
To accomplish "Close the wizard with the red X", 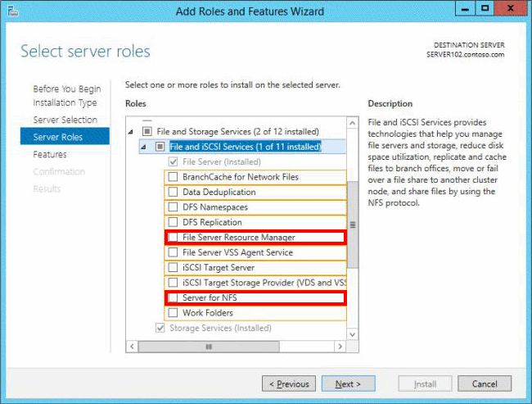I will coord(512,10).
